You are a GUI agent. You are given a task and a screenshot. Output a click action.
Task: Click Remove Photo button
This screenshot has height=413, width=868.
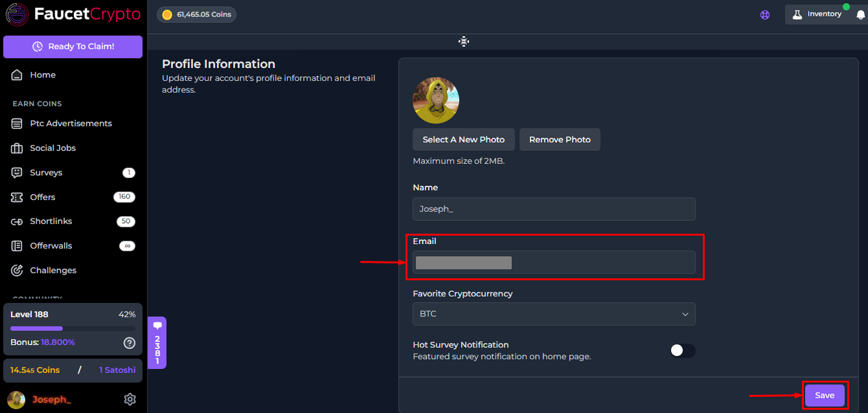click(x=560, y=139)
